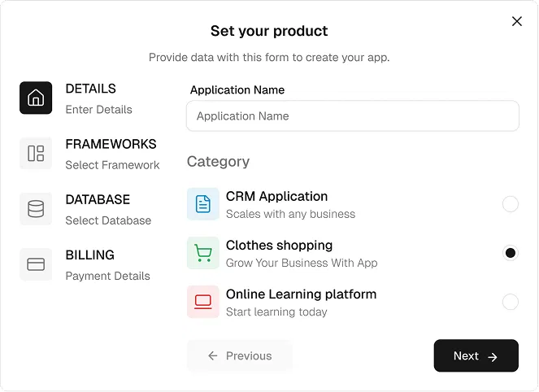
Task: Go to the BILLING step
Action: click(89, 255)
